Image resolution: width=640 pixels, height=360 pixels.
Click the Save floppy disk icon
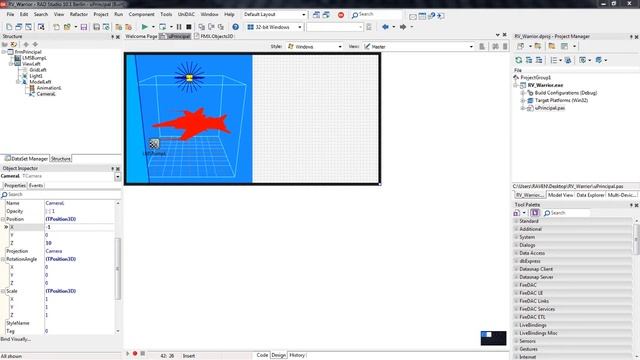click(84, 27)
